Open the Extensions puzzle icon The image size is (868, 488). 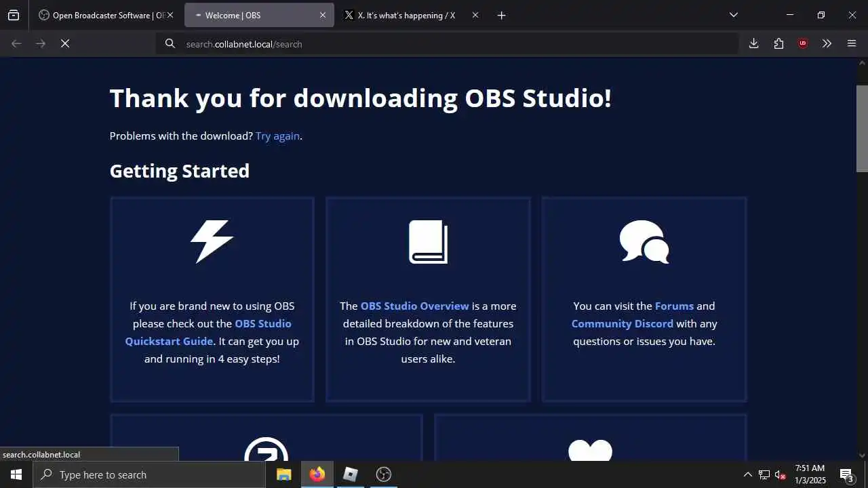(778, 43)
